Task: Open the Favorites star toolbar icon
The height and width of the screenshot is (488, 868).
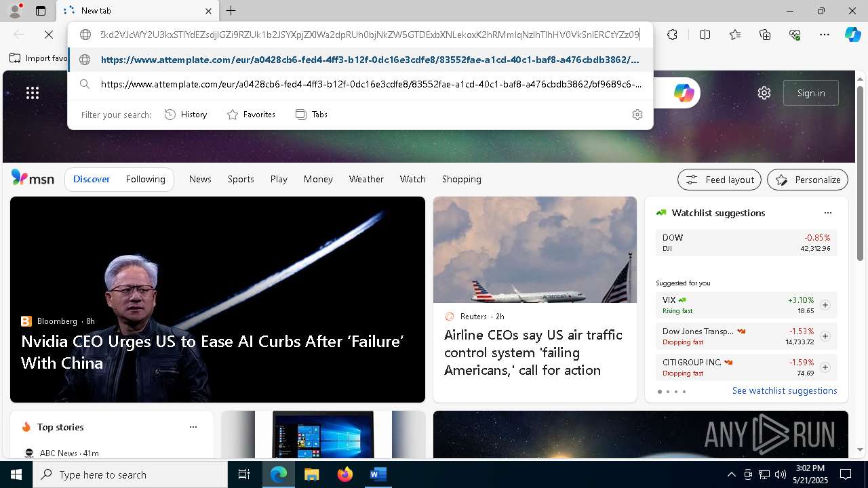Action: pyautogui.click(x=735, y=35)
